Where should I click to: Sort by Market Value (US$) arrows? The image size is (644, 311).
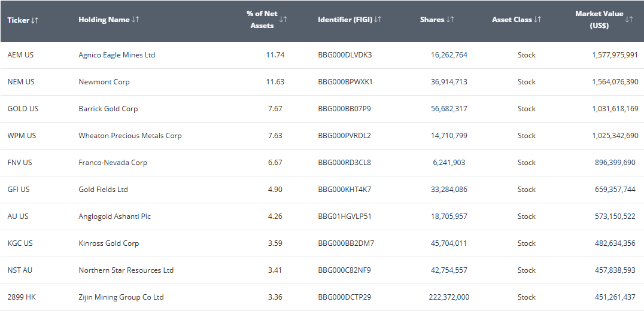(629, 19)
